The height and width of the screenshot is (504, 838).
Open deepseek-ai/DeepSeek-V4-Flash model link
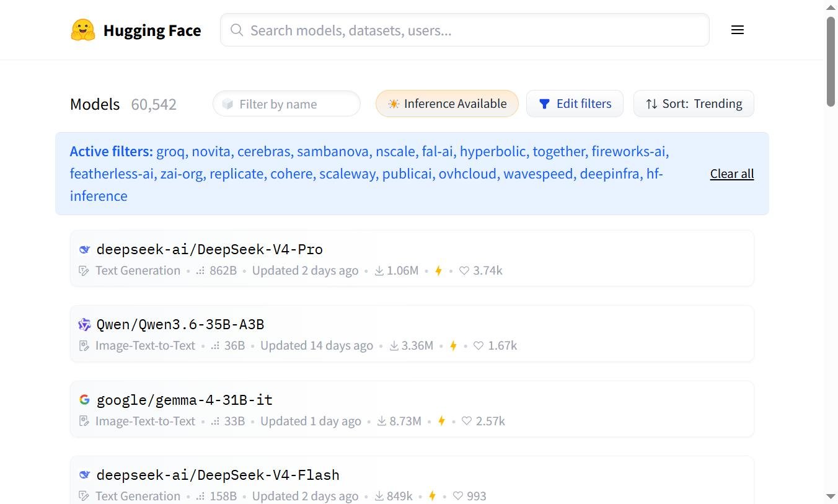[x=218, y=475]
